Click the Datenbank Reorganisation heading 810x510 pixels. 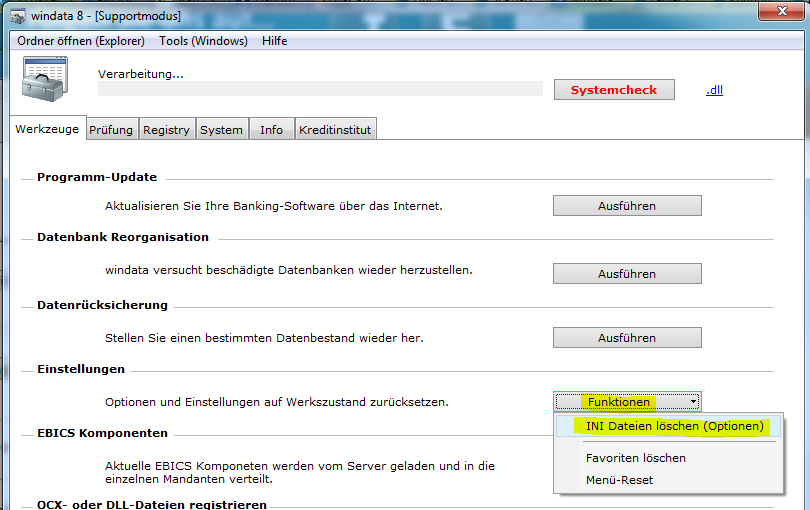click(x=123, y=237)
